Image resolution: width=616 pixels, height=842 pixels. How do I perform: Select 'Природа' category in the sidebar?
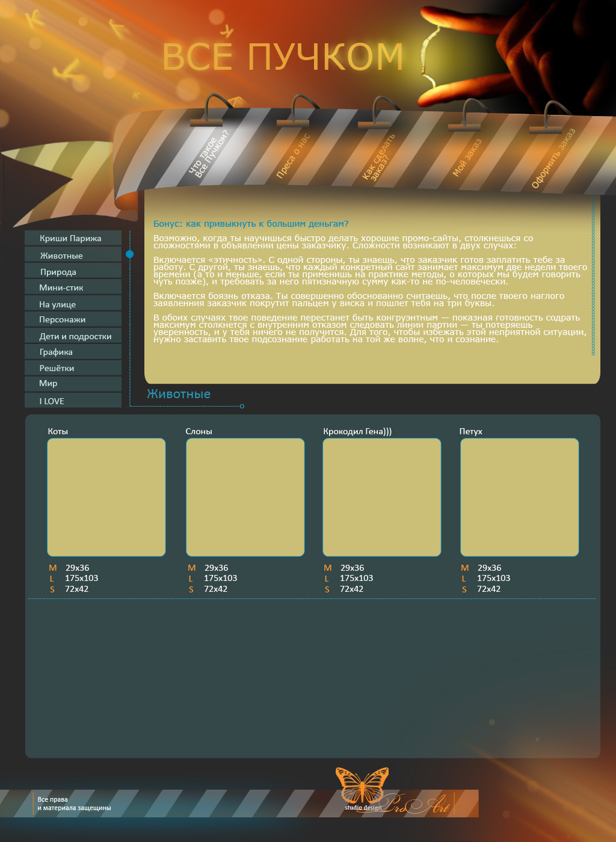tap(73, 271)
